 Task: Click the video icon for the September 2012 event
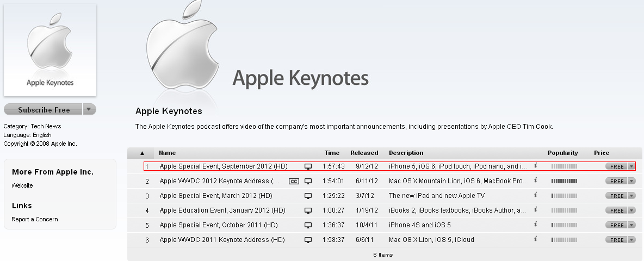(x=308, y=166)
